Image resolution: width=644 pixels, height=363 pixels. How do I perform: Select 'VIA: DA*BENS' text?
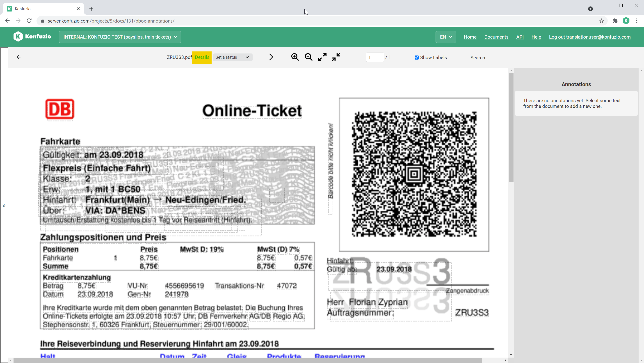(115, 210)
